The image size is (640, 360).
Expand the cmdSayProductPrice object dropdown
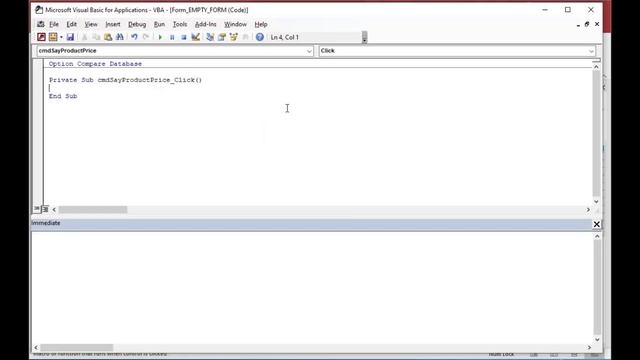click(309, 51)
